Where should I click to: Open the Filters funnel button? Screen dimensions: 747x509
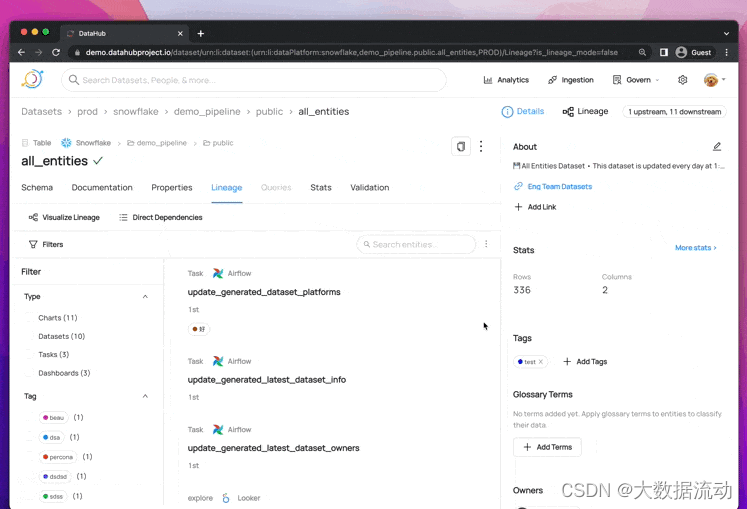(x=46, y=244)
